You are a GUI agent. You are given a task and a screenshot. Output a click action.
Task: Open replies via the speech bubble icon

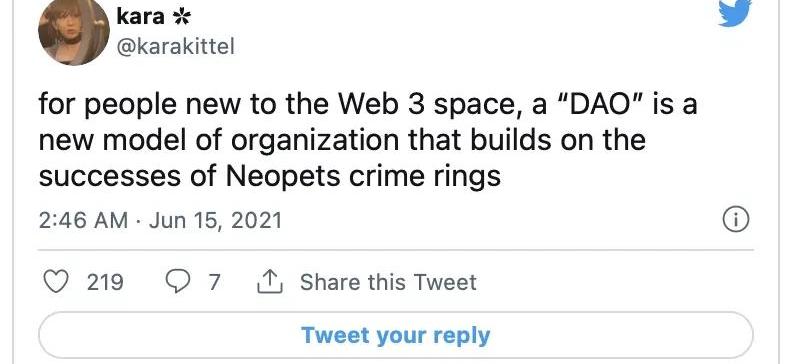[178, 282]
